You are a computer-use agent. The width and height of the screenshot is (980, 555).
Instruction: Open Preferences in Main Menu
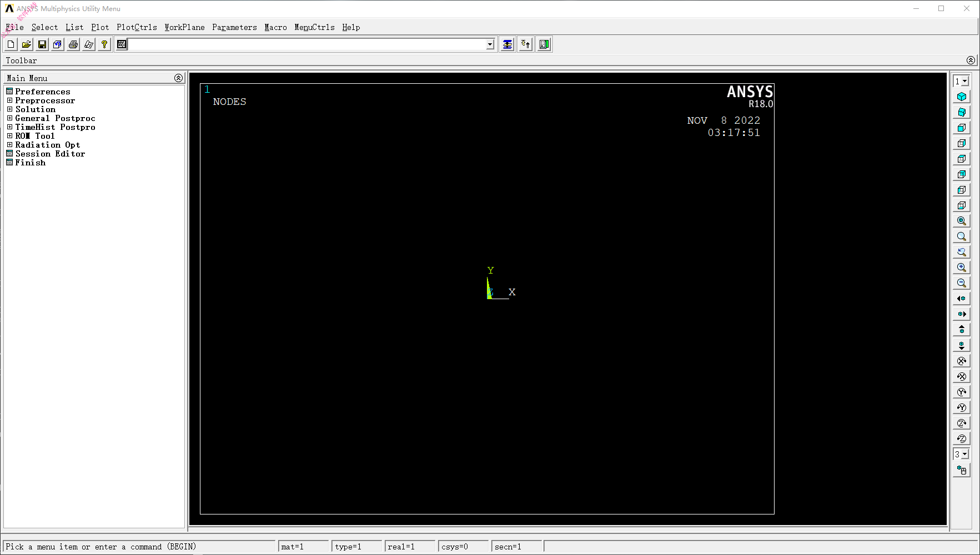(x=43, y=92)
